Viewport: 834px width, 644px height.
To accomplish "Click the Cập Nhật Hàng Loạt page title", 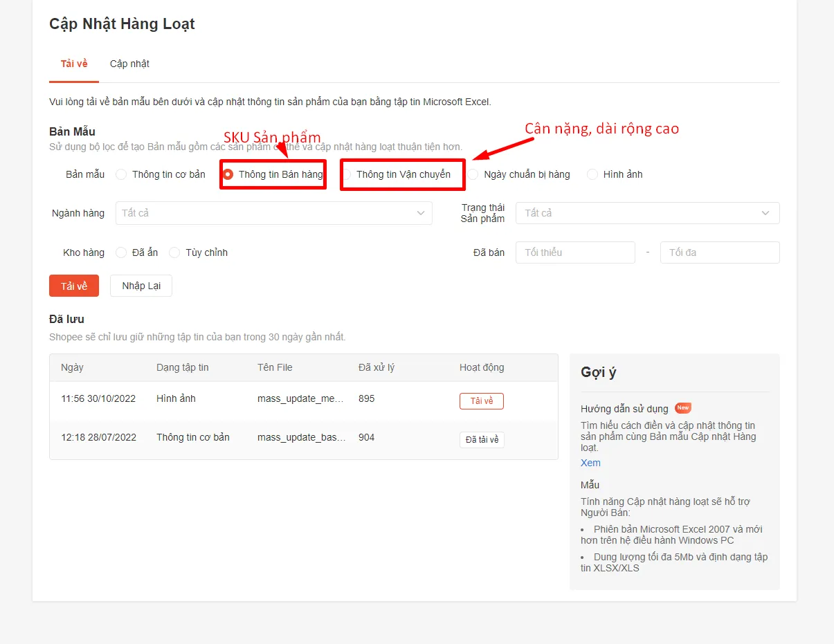I will click(x=122, y=24).
